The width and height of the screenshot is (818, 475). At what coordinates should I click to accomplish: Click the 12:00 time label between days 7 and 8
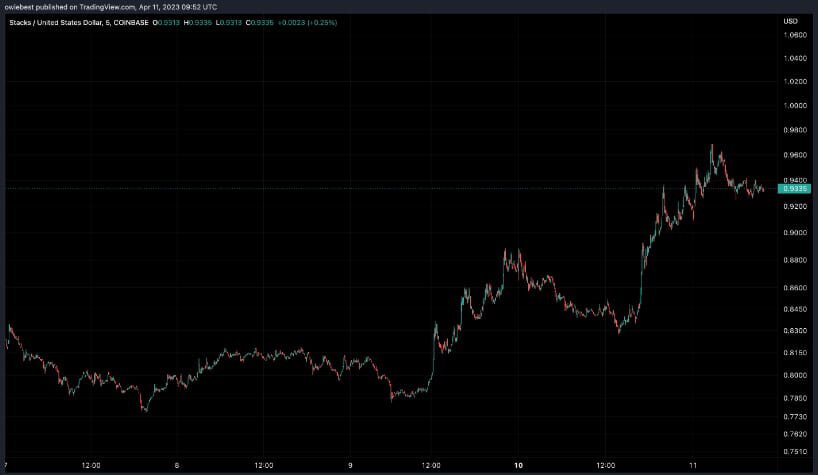point(91,466)
